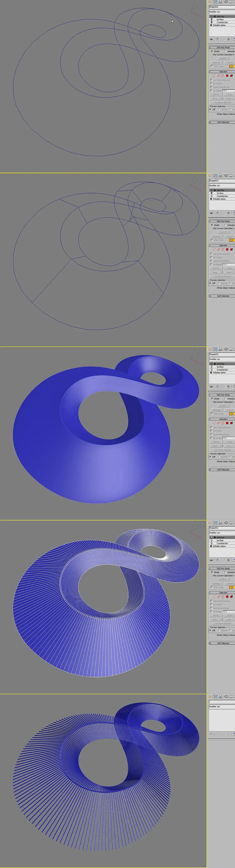
Task: Open Modifier List dropdown below the empty name field
Action: (222, 707)
